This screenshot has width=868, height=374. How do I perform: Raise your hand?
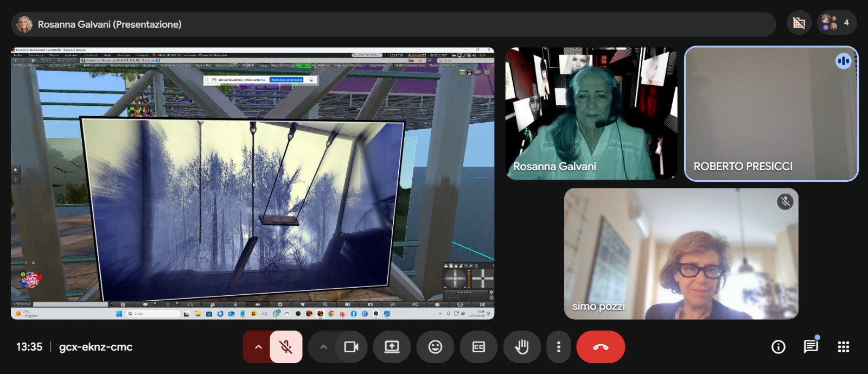coord(522,347)
